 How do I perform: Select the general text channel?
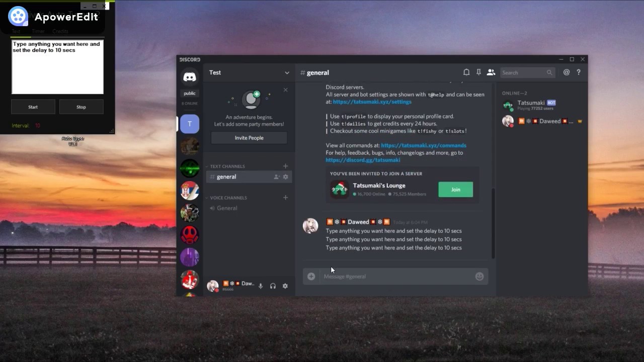(x=249, y=177)
